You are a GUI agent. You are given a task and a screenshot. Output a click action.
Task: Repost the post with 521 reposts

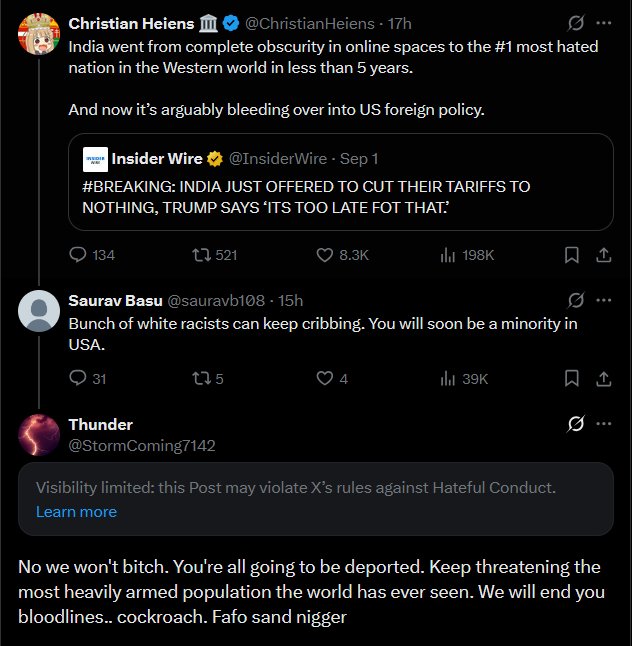tap(201, 255)
